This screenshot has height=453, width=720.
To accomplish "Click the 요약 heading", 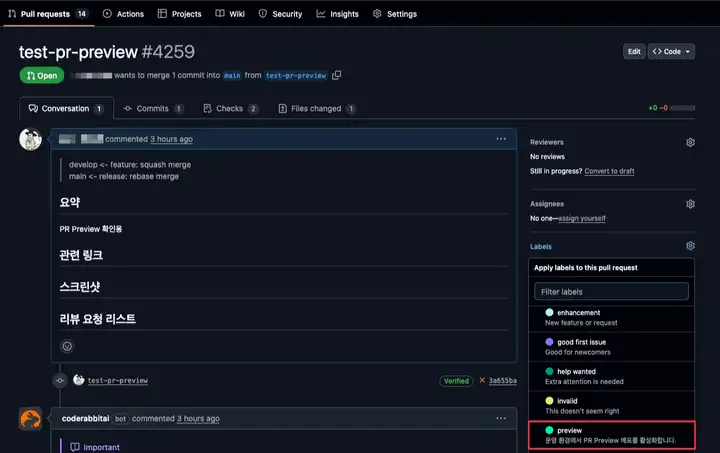I will coord(70,202).
